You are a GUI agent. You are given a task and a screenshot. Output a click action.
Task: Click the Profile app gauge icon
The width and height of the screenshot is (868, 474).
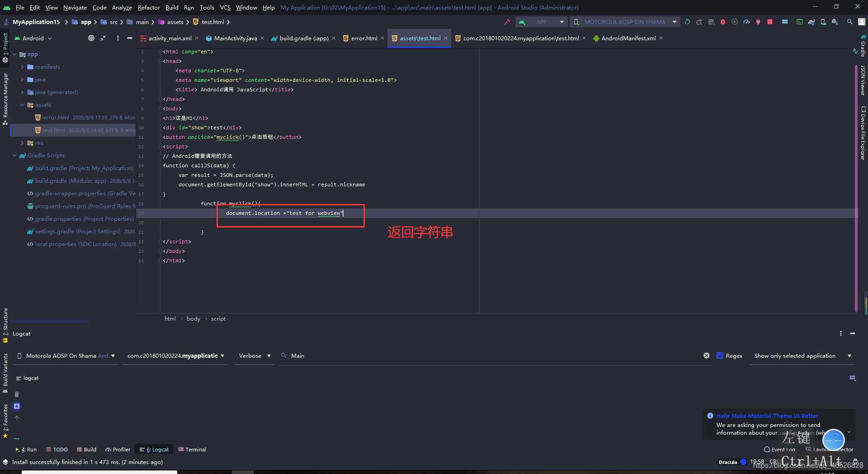tap(746, 22)
